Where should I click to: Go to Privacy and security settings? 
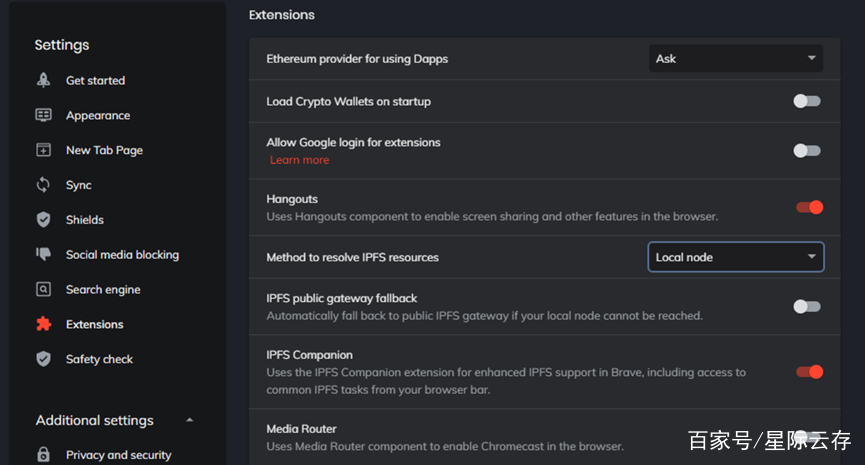pos(119,455)
